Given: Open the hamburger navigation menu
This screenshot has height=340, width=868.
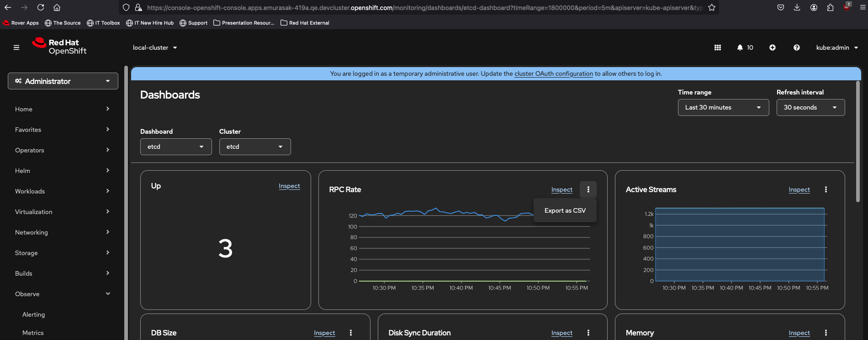Looking at the screenshot, I should pos(16,47).
